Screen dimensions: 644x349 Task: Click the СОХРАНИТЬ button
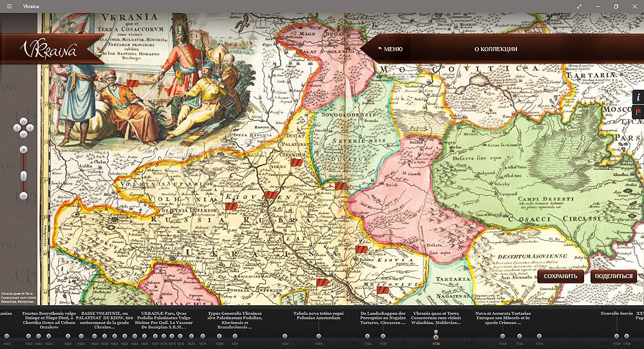[x=560, y=276]
